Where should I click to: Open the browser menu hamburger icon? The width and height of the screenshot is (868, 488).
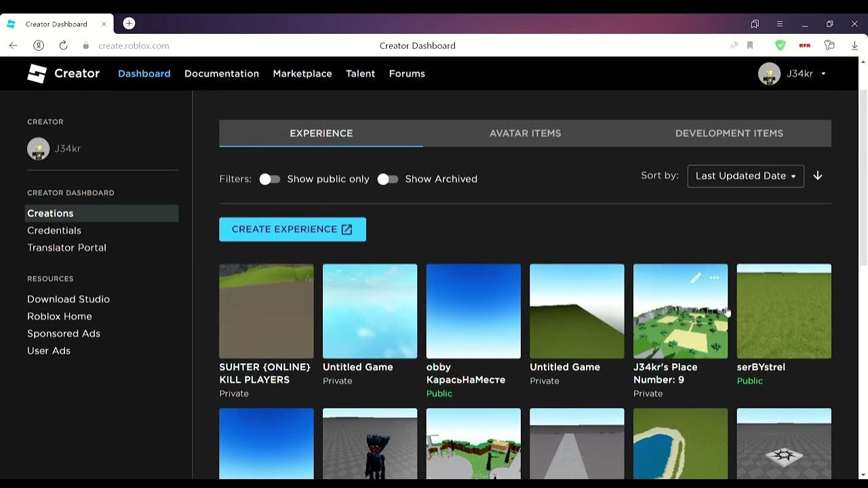point(780,24)
